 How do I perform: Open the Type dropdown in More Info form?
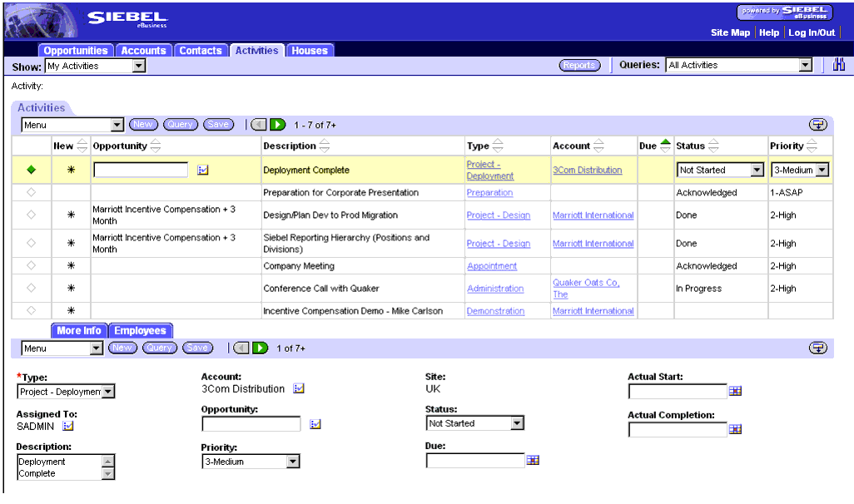[x=108, y=392]
